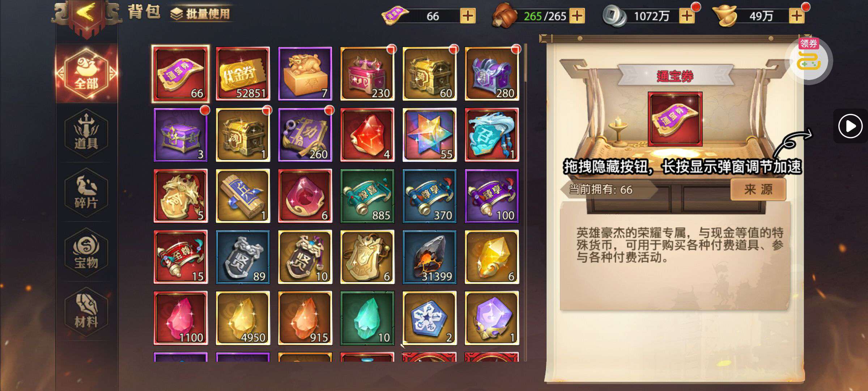This screenshot has height=391, width=868.
Task: Switch to the 碎片 category tab
Action: pos(86,193)
